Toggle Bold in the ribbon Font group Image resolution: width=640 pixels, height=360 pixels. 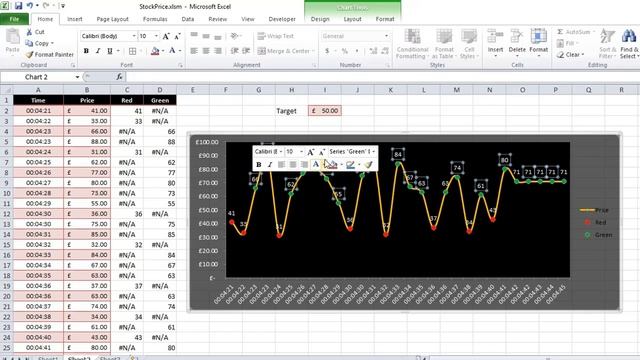point(86,51)
